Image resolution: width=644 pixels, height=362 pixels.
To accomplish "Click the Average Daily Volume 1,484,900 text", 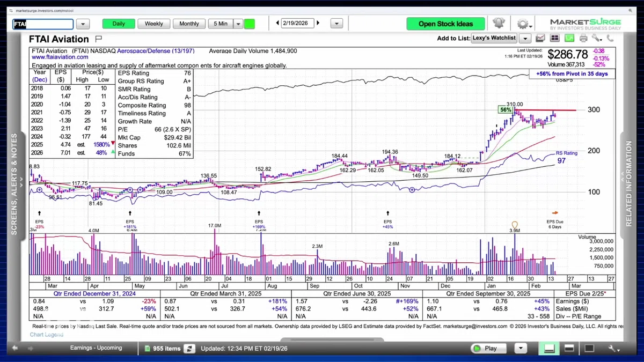I will pos(253,51).
